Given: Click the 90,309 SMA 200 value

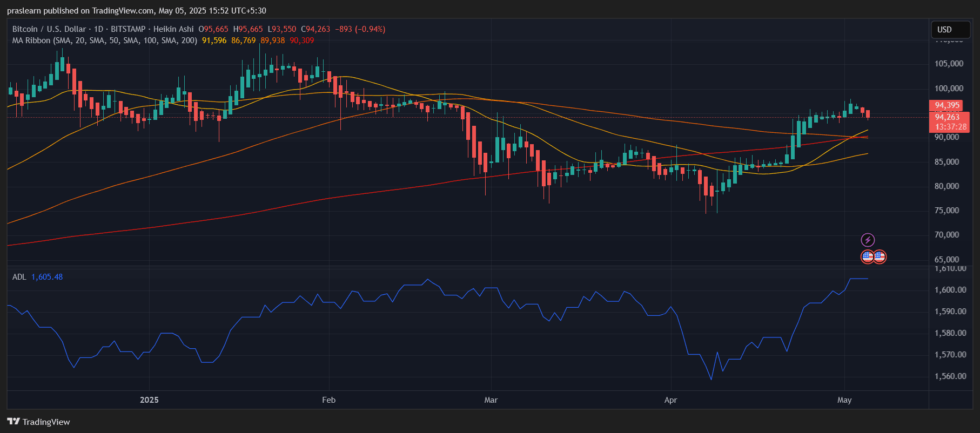Looking at the screenshot, I should (x=301, y=40).
